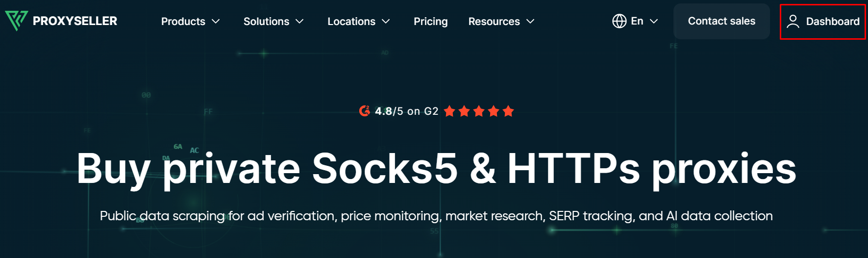Viewport: 868px width, 258px height.
Task: Expand the Products chevron arrow
Action: (x=216, y=22)
